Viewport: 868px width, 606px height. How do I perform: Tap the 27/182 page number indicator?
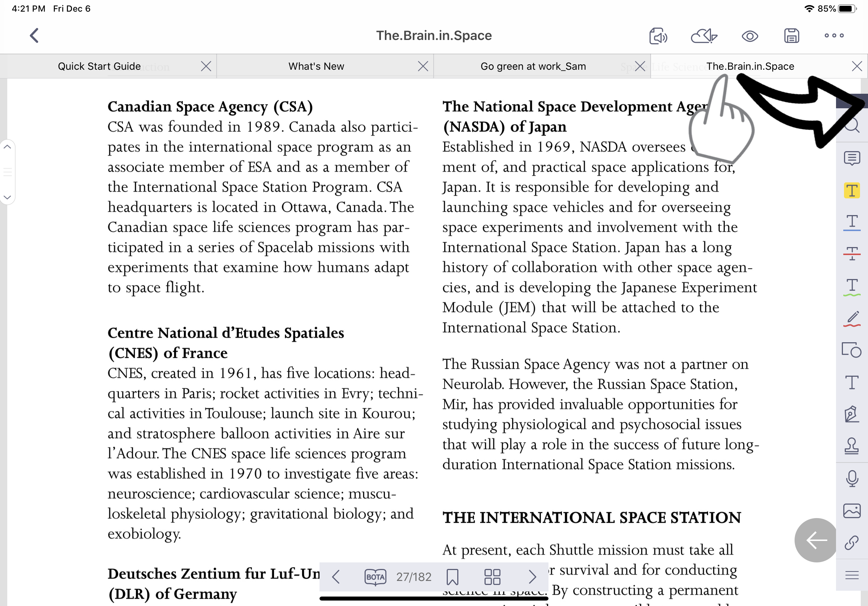click(x=414, y=577)
